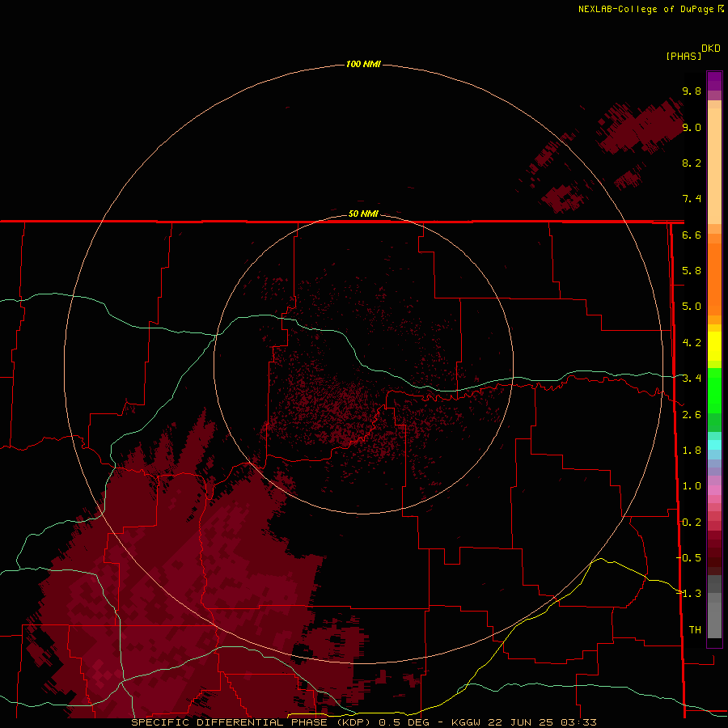The image size is (728, 728).
Task: Click the 3.4 legend value
Action: pos(692,379)
